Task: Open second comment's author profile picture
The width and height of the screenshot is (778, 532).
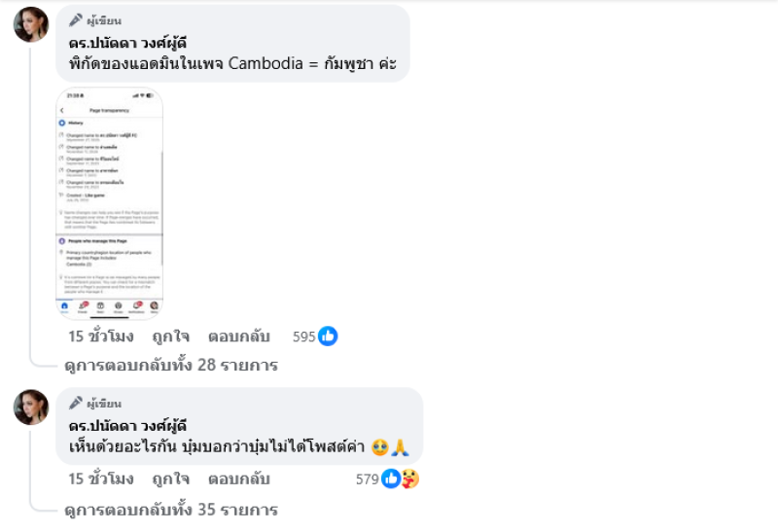Action: click(x=31, y=408)
